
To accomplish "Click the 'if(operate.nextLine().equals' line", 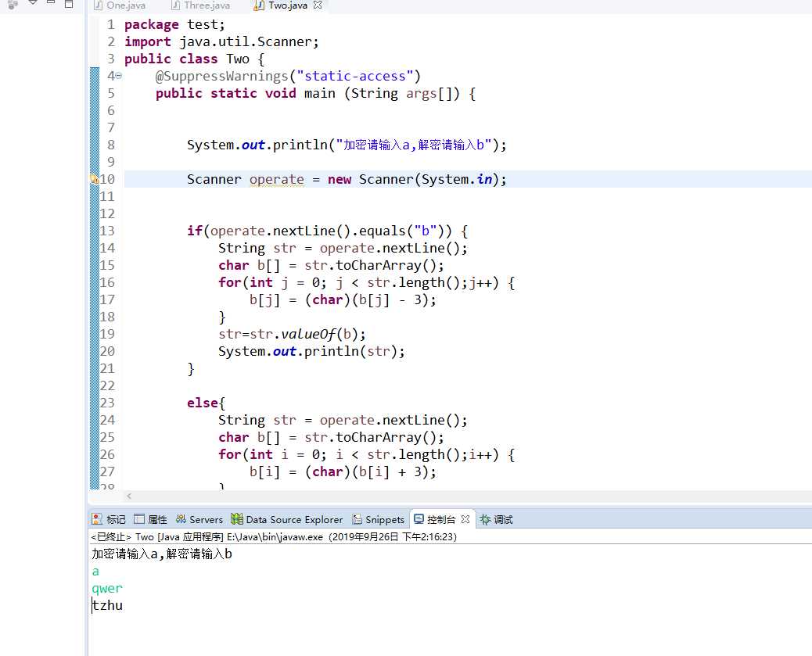I will [x=327, y=231].
